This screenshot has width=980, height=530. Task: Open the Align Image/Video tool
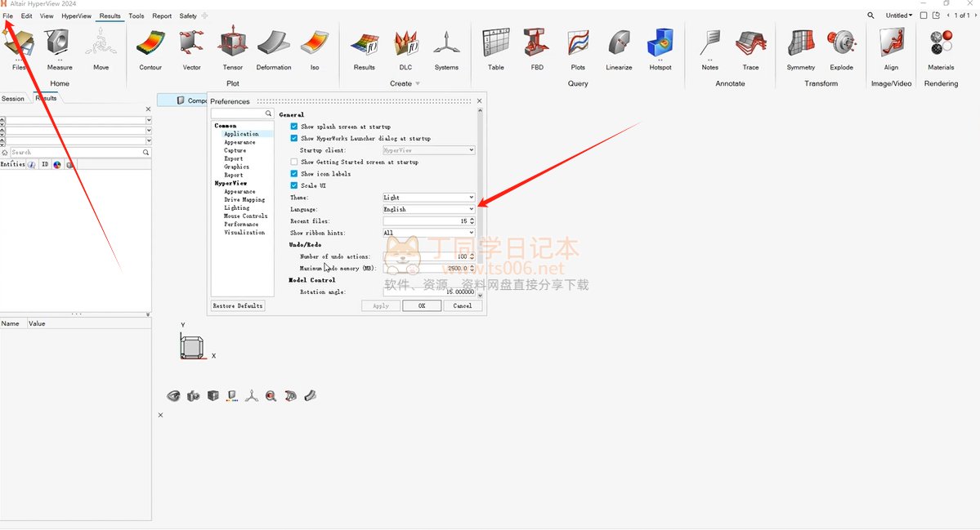coord(891,49)
